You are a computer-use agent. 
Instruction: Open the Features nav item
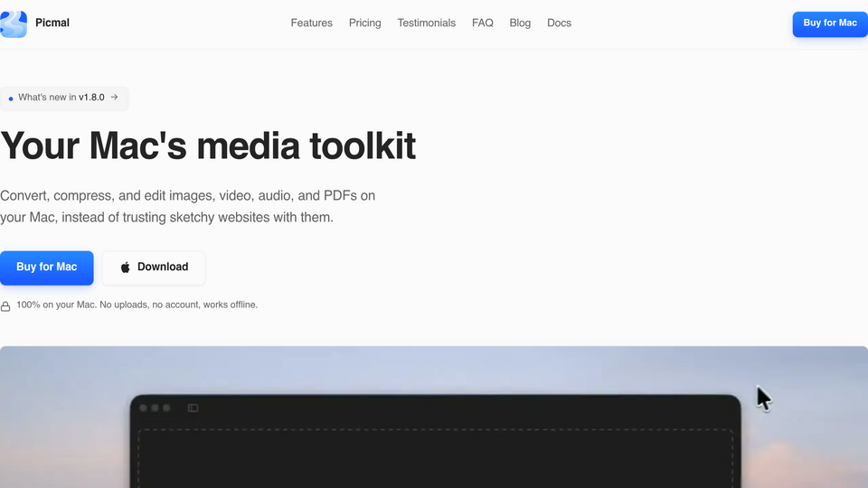pyautogui.click(x=312, y=23)
